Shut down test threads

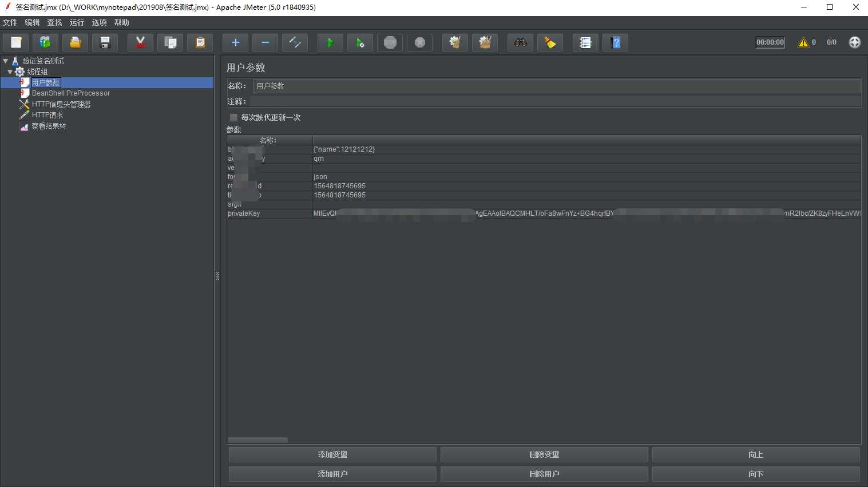coord(419,42)
